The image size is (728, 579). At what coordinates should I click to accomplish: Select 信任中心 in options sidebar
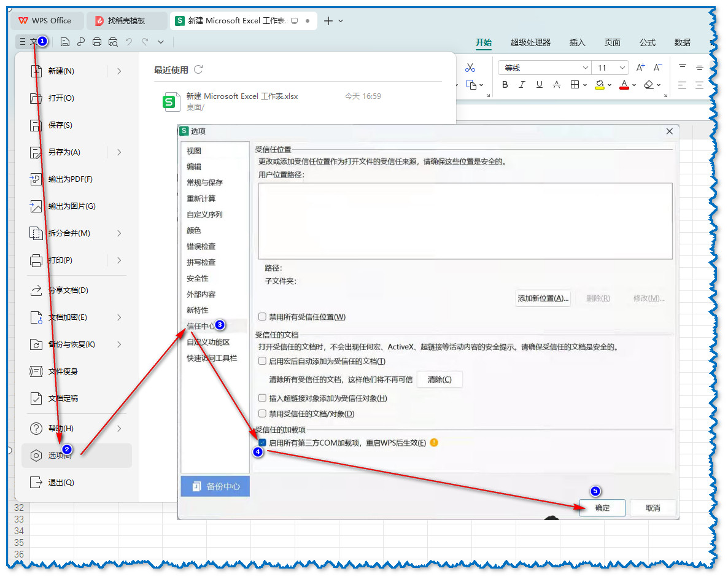coord(201,326)
